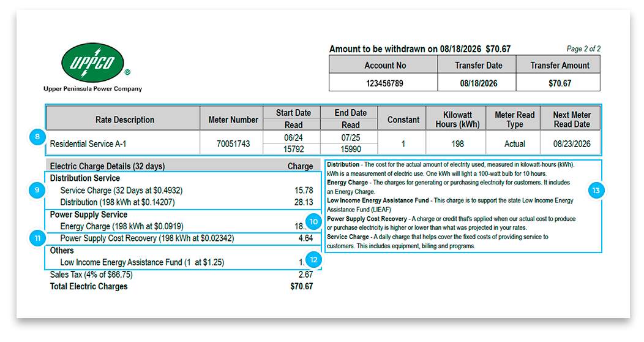
Task: Select 'Service Charge (32 Days at $0.4932)' line
Action: 121,191
